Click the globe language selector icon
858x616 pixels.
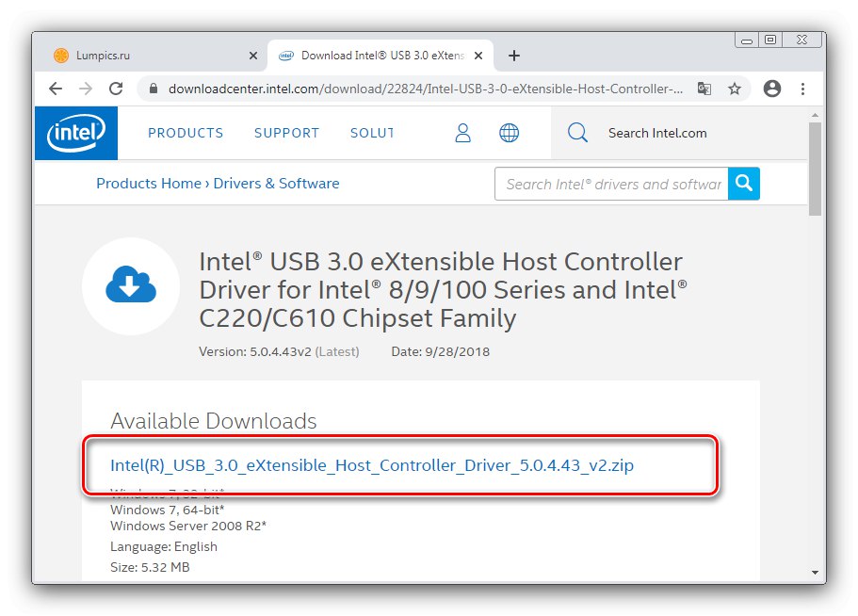click(509, 133)
